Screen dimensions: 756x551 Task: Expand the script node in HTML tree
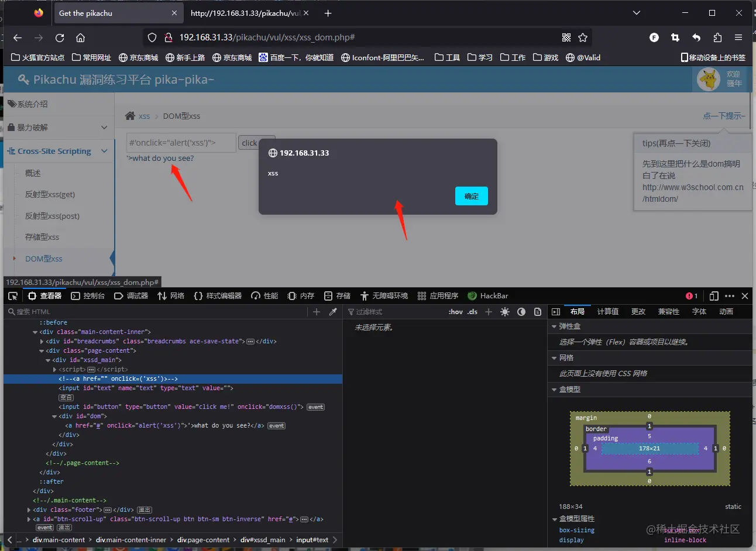click(x=54, y=370)
